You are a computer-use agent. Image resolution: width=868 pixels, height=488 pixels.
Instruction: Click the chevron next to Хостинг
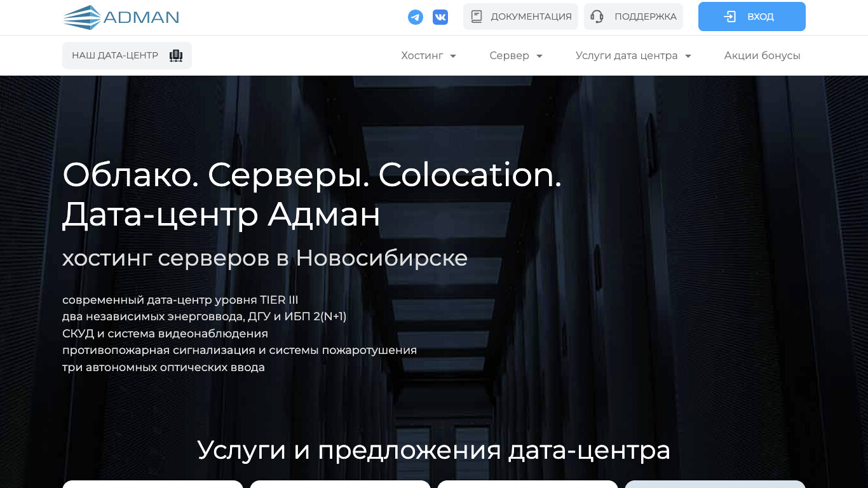pyautogui.click(x=454, y=56)
